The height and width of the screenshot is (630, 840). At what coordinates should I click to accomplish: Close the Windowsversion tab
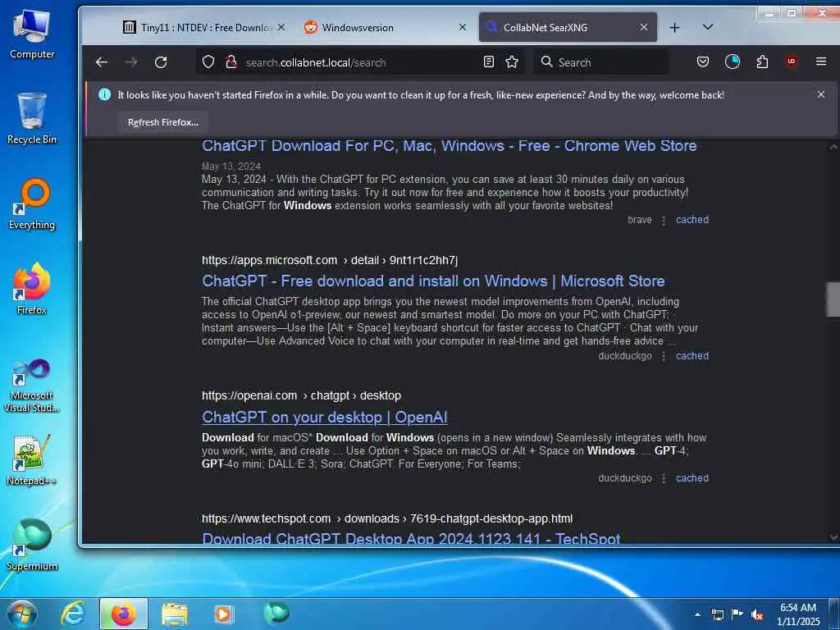463,27
